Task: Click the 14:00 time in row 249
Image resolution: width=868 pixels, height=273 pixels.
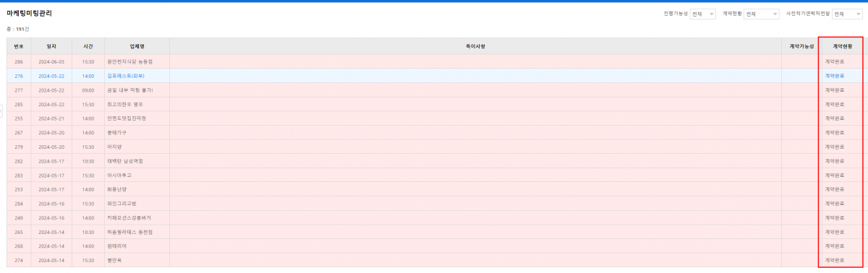Action: tap(88, 217)
